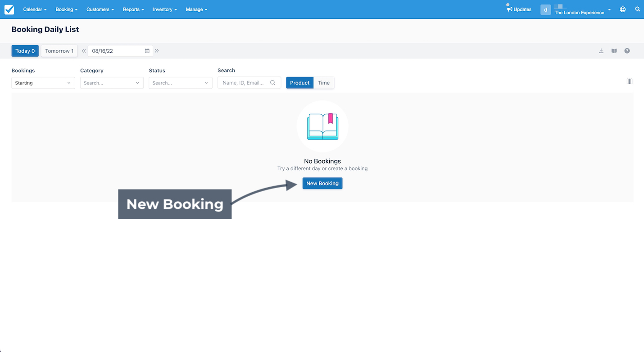644x352 pixels.
Task: Open the calendar picker icon in date field
Action: click(x=147, y=51)
